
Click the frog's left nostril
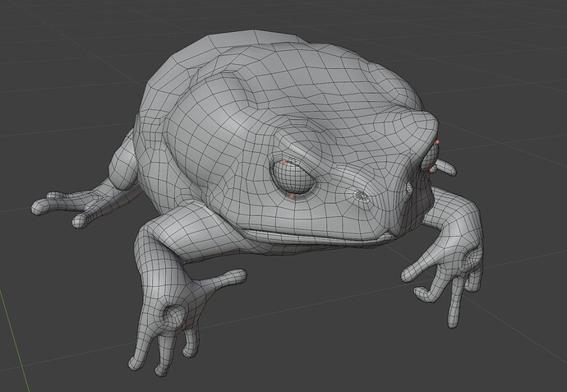[x=361, y=196]
